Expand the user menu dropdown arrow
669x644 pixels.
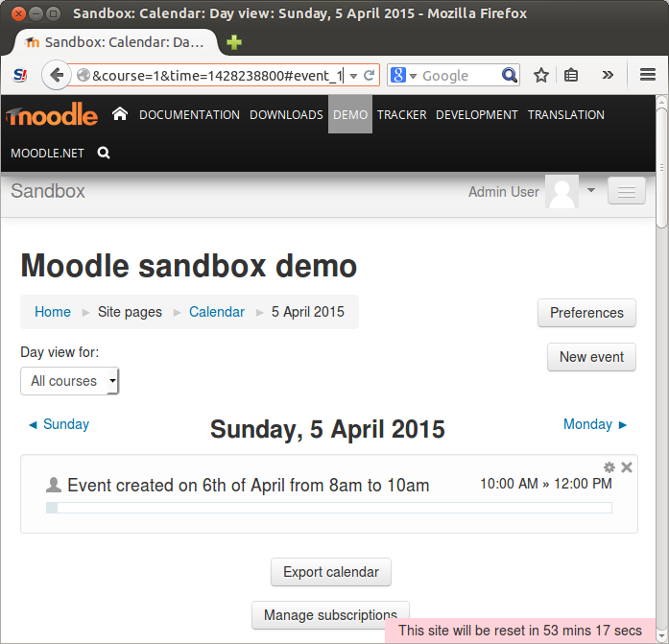[591, 190]
